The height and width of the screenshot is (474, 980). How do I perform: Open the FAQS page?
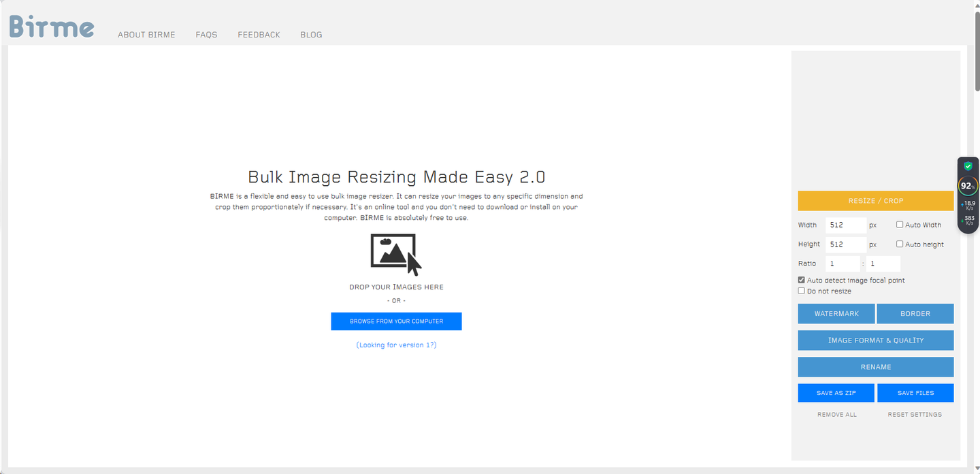tap(206, 35)
